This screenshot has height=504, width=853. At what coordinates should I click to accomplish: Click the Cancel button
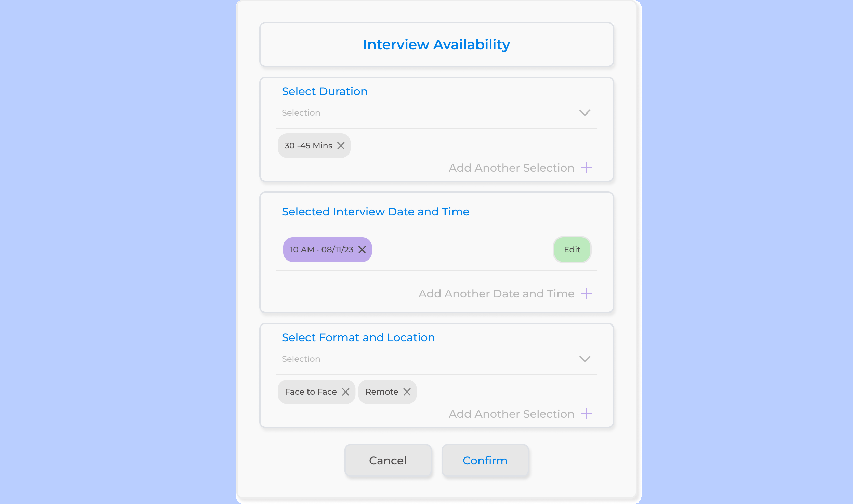tap(388, 461)
